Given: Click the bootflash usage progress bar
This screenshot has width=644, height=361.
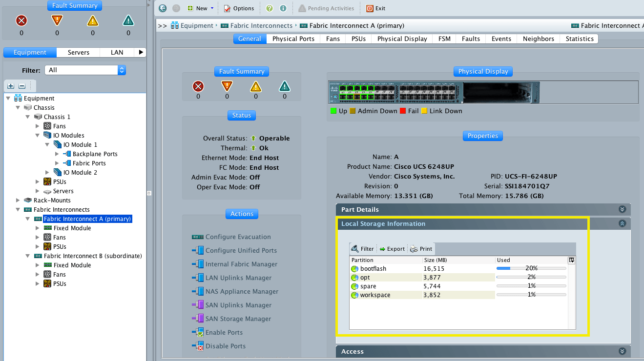Looking at the screenshot, I should pos(531,268).
